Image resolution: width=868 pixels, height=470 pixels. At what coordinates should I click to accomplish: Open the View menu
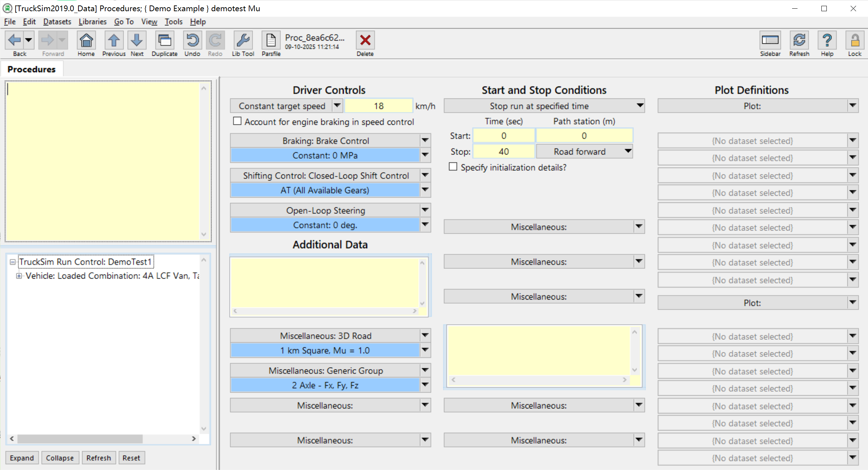click(x=149, y=22)
